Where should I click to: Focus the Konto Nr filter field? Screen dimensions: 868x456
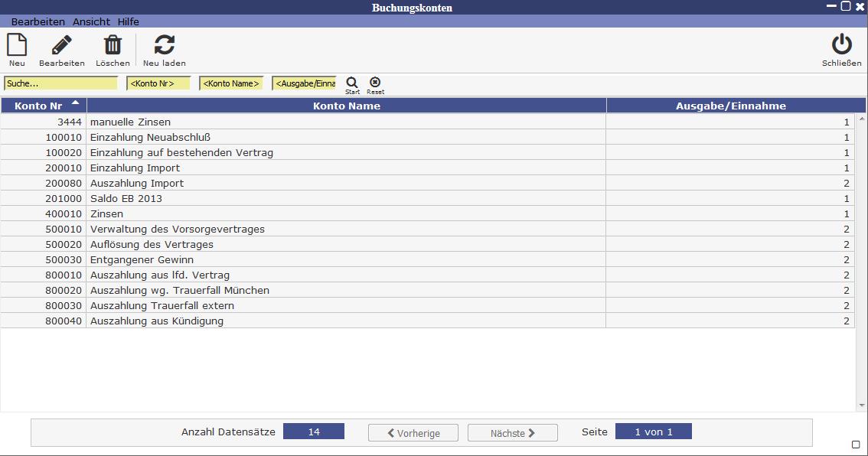point(158,83)
